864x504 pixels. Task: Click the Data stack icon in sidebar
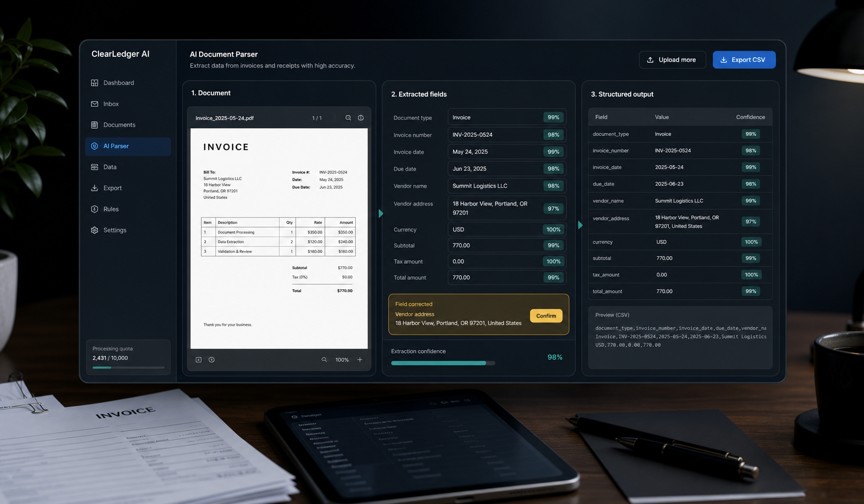pos(95,167)
